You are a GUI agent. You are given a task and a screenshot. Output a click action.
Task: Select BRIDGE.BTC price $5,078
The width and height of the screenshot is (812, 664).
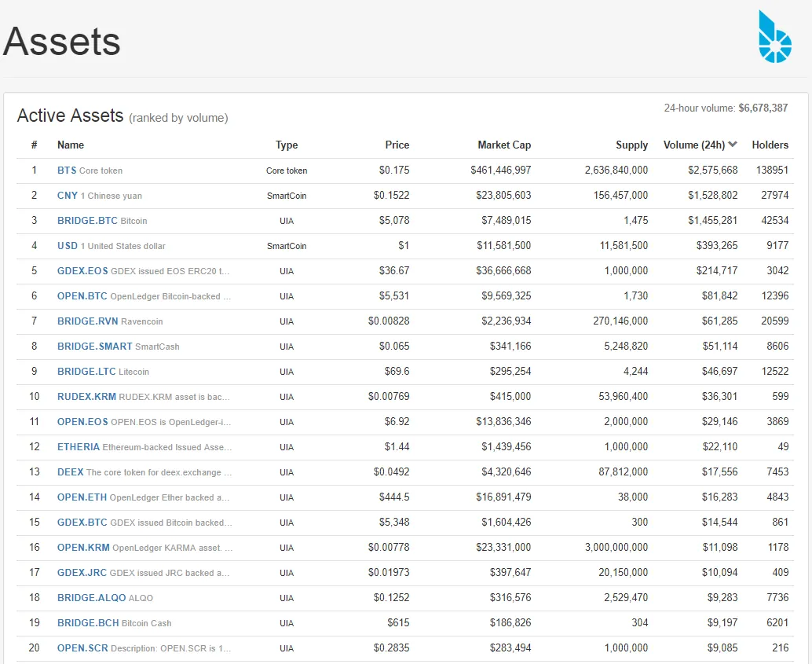pyautogui.click(x=394, y=220)
